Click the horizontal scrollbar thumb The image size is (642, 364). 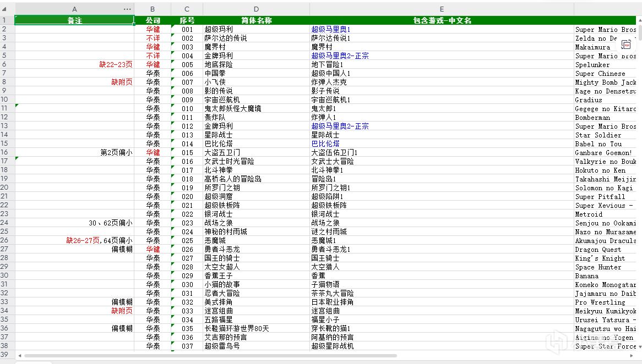click(x=210, y=356)
